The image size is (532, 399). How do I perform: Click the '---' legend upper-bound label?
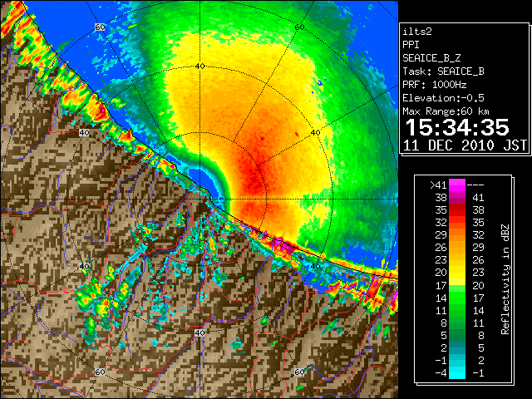click(x=475, y=185)
